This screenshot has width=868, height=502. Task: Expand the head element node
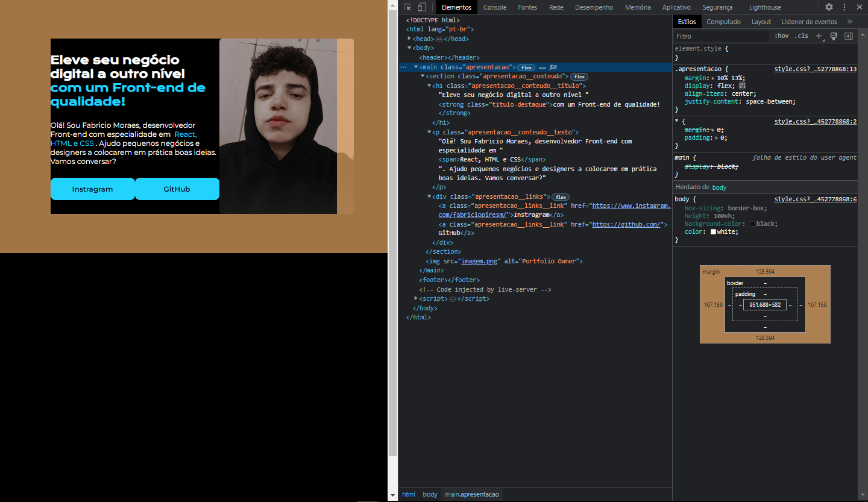point(410,39)
